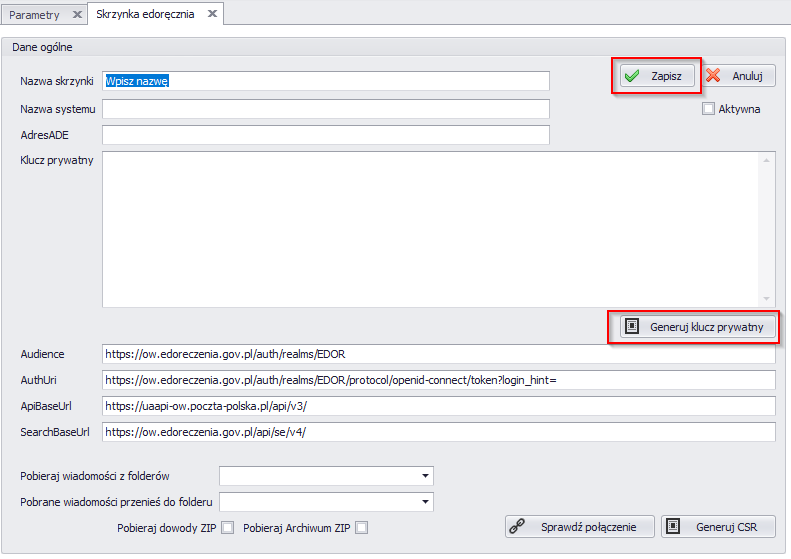Click the Klucz prywatny scrollbar down arrow

click(x=767, y=298)
